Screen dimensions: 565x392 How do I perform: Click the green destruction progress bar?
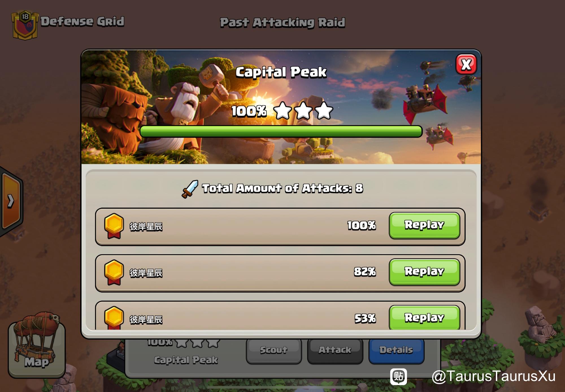coord(281,132)
